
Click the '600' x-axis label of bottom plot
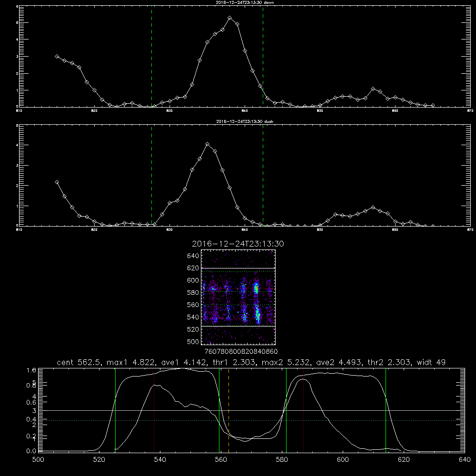[343, 460]
